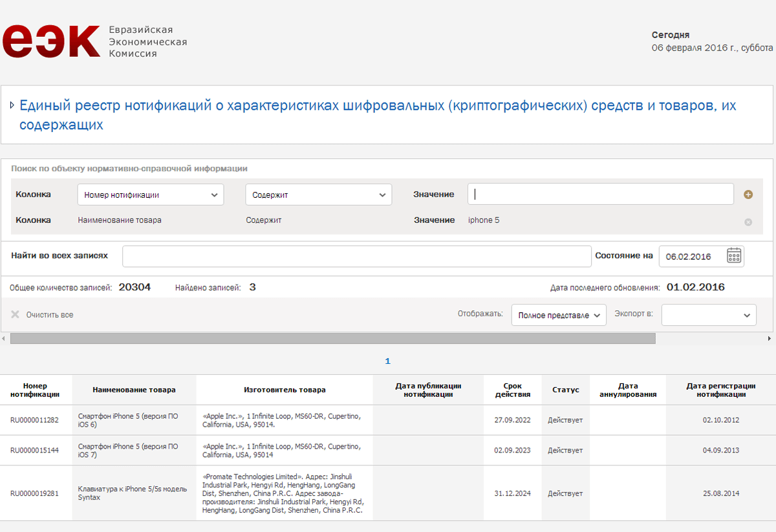The width and height of the screenshot is (776, 532).
Task: Open the Содержит condition dropdown
Action: (319, 195)
